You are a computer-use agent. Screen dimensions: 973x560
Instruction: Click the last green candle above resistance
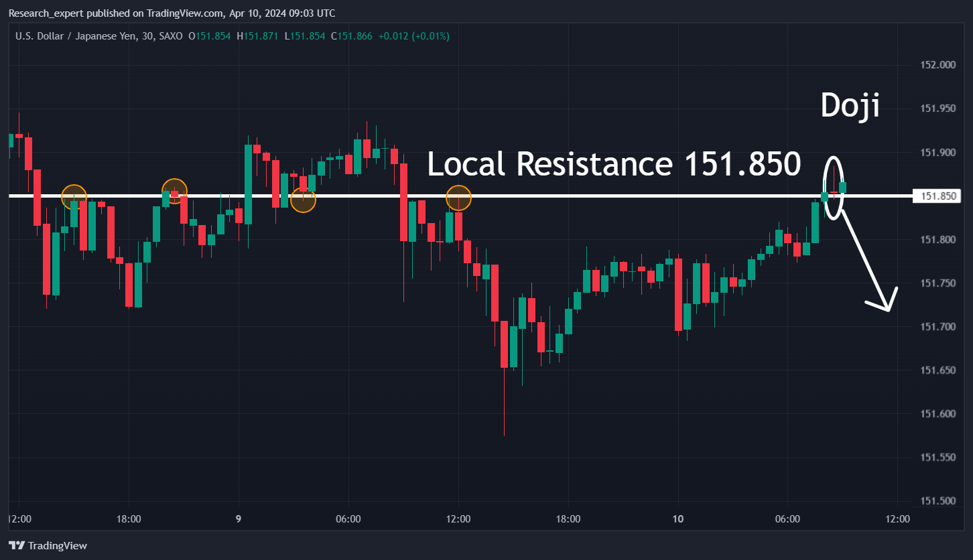click(x=843, y=187)
